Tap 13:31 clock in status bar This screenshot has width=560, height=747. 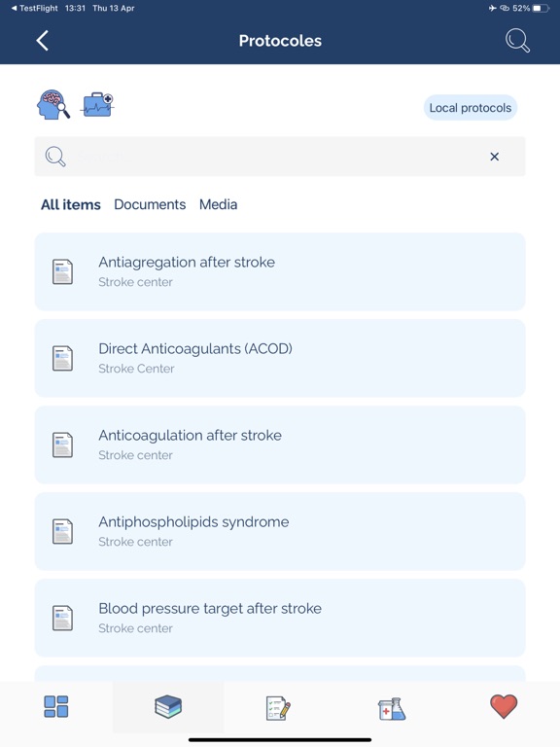click(x=75, y=8)
